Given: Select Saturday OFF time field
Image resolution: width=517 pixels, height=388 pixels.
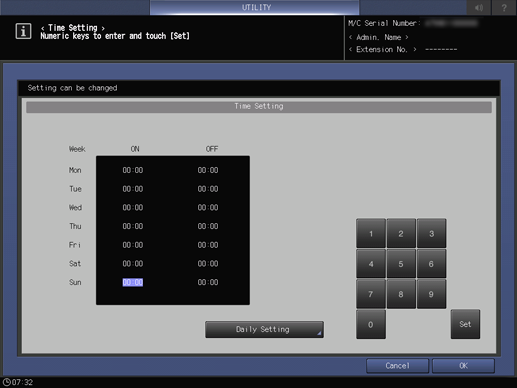Looking at the screenshot, I should point(208,264).
